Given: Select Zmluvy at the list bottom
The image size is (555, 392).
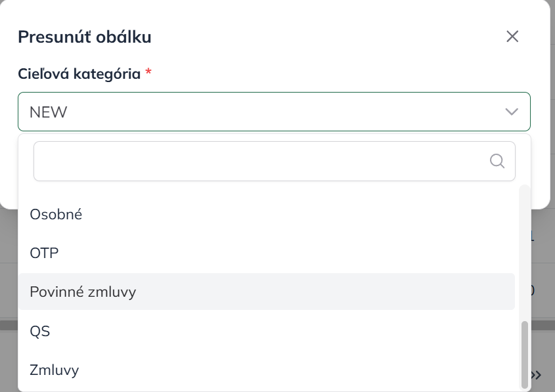Looking at the screenshot, I should click(x=55, y=370).
